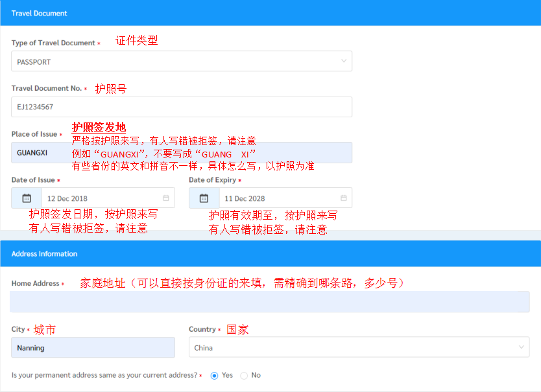Click the 11 Dec 2028 expiry date text
The height and width of the screenshot is (392, 541).
coord(245,198)
